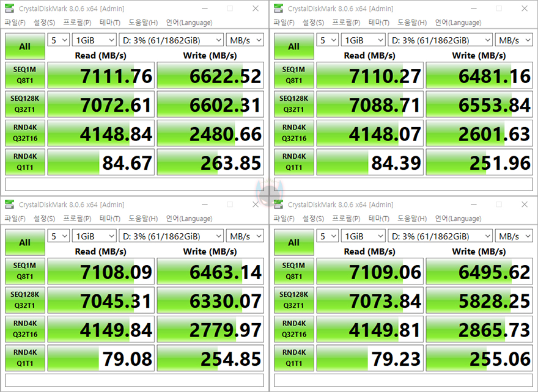Start RND4K Q1T1 test beside 84.67
This screenshot has width=538, height=392.
pos(25,162)
